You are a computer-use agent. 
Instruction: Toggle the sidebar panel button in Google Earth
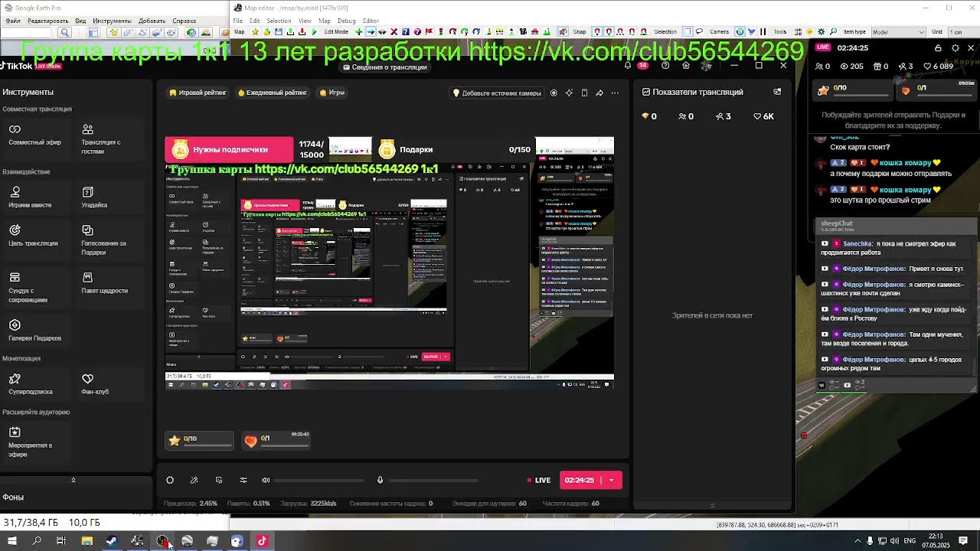[93, 32]
